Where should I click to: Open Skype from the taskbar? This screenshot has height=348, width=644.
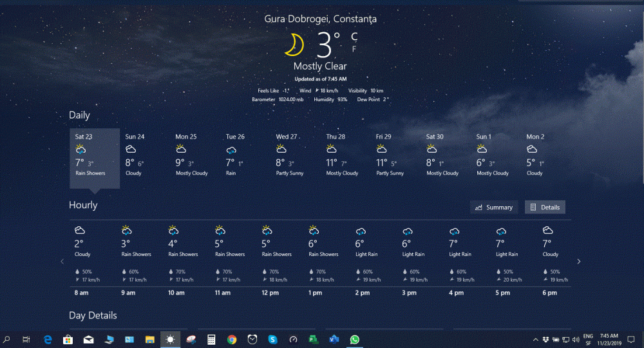tap(272, 339)
